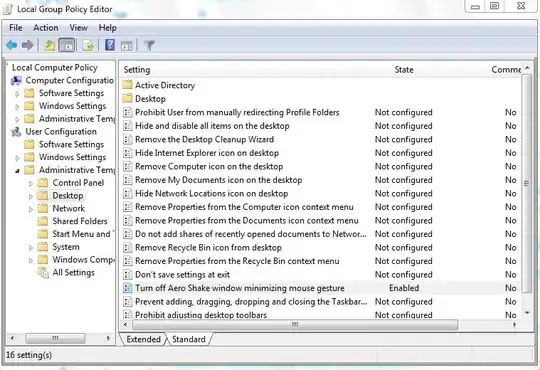Click settings list vertical scrollbar thumb

pos(526,183)
